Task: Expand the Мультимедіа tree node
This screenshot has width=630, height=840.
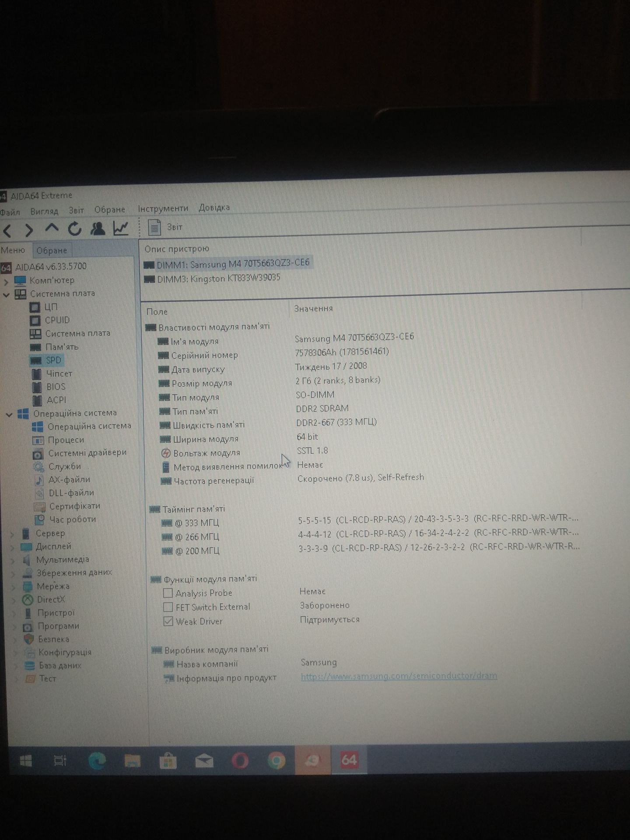Action: point(12,560)
